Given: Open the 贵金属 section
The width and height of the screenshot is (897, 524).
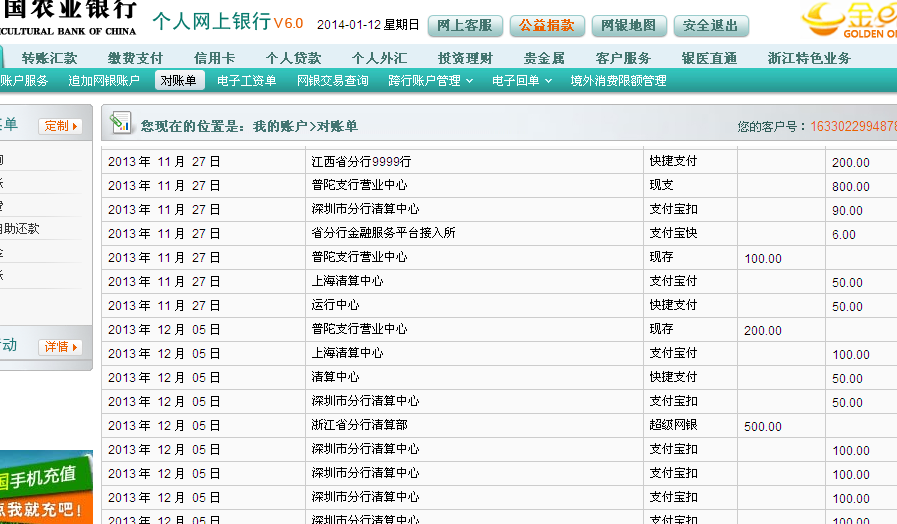Looking at the screenshot, I should click(x=544, y=58).
